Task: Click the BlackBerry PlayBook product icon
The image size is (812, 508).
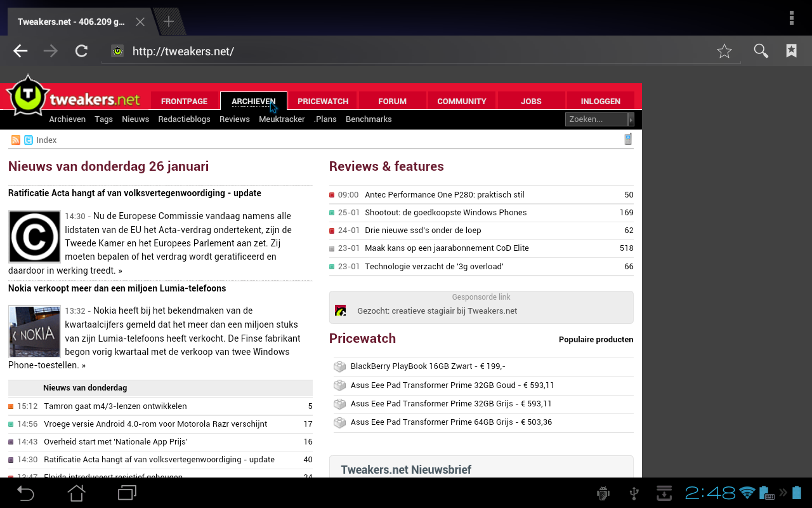Action: coord(339,366)
